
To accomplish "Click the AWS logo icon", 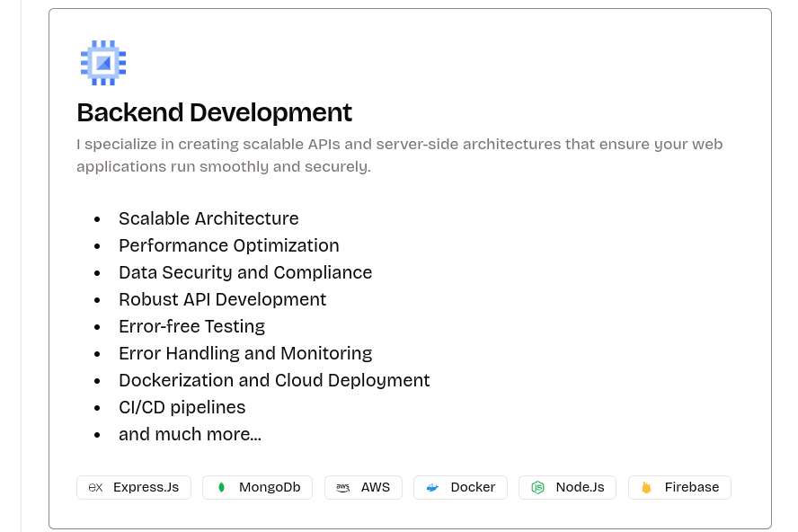I will coord(342,487).
